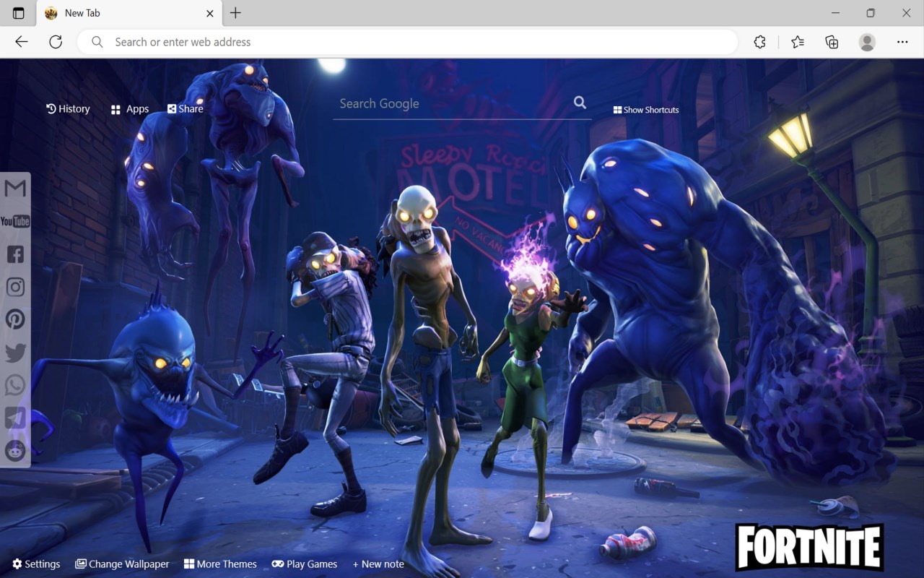The height and width of the screenshot is (578, 924).
Task: Open More Themes
Action: pyautogui.click(x=220, y=564)
